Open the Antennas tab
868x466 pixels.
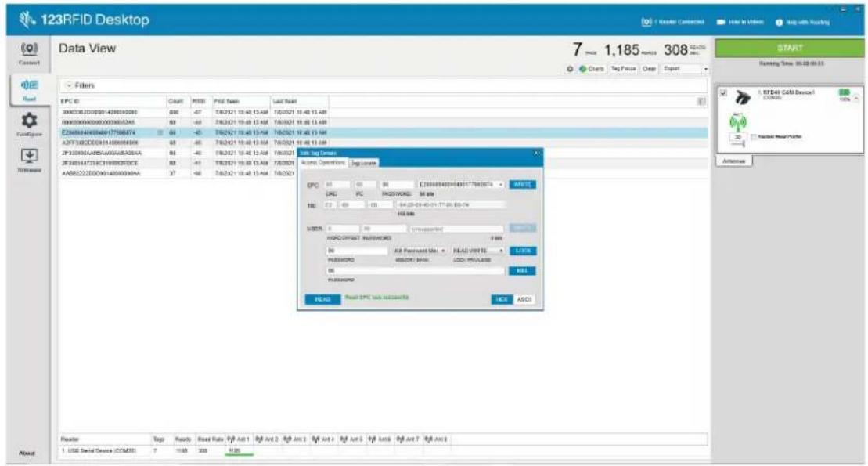(733, 161)
